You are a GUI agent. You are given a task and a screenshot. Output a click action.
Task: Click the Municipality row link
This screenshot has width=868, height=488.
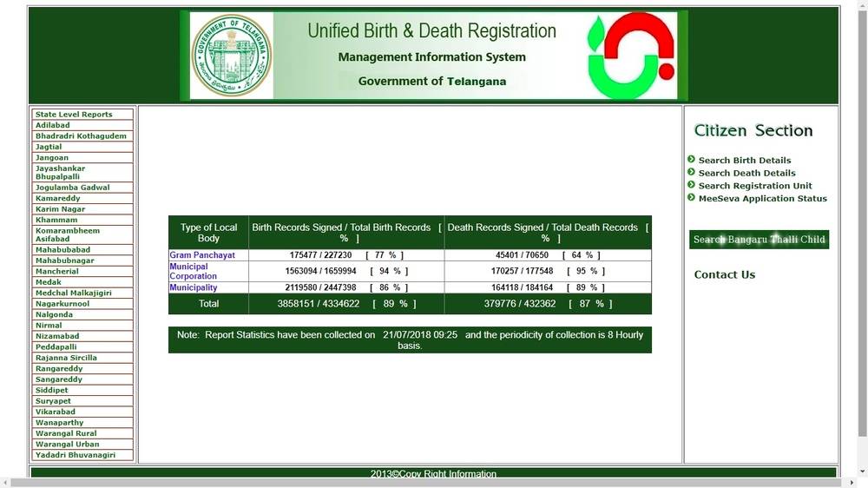pos(193,287)
